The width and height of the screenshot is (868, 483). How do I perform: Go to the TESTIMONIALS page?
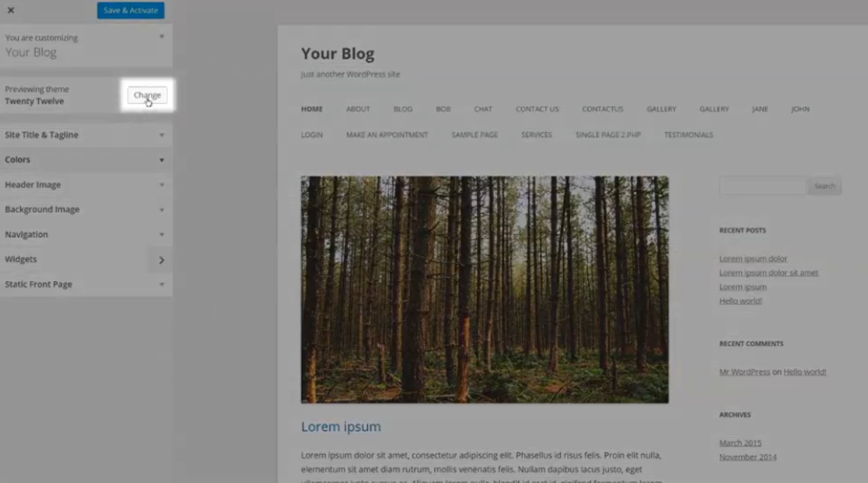[688, 135]
